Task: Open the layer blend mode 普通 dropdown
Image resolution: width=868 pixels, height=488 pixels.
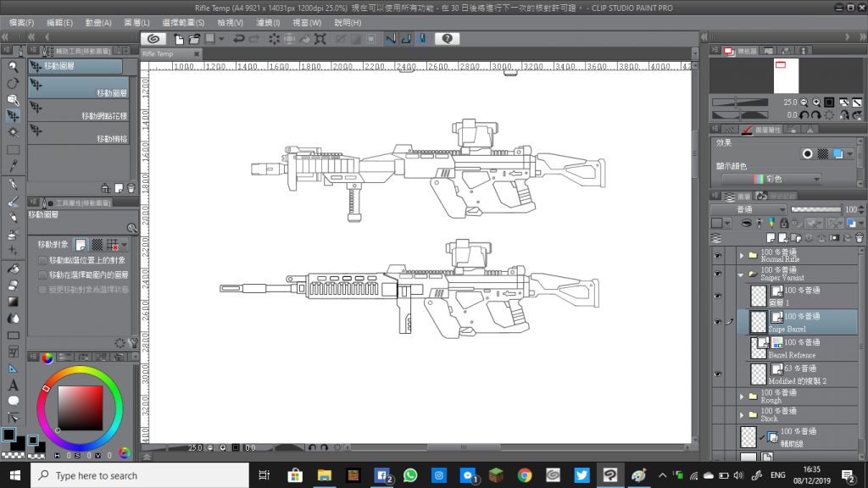Action: coord(747,208)
